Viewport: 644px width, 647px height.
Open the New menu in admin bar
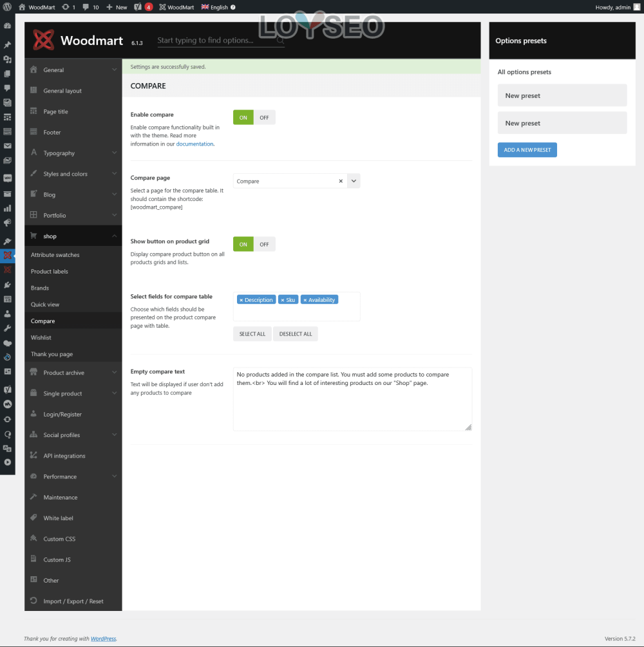pyautogui.click(x=117, y=7)
